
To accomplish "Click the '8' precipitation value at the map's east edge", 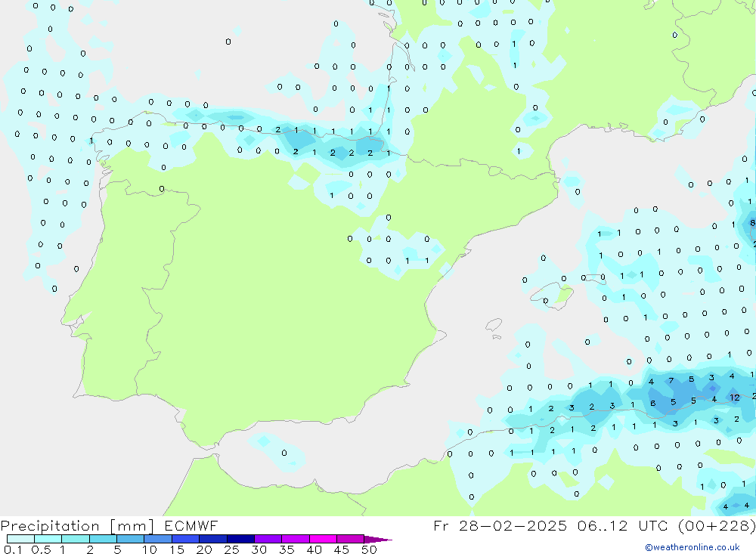I will [x=752, y=223].
